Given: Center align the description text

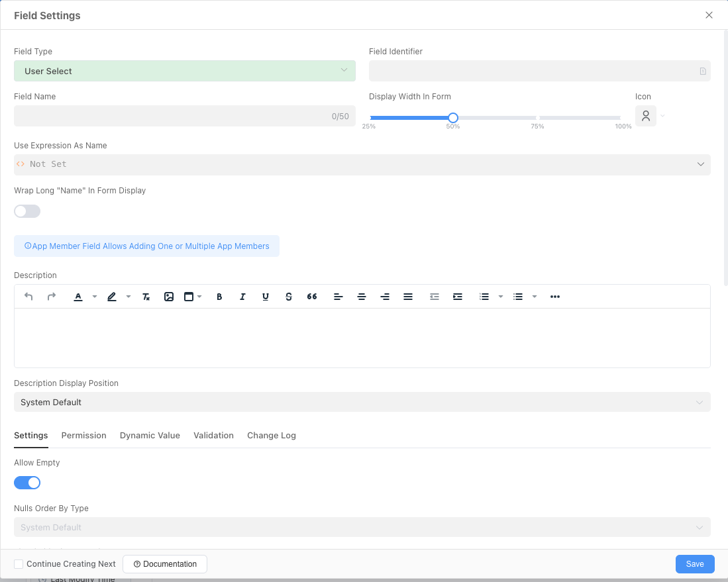Looking at the screenshot, I should [362, 297].
